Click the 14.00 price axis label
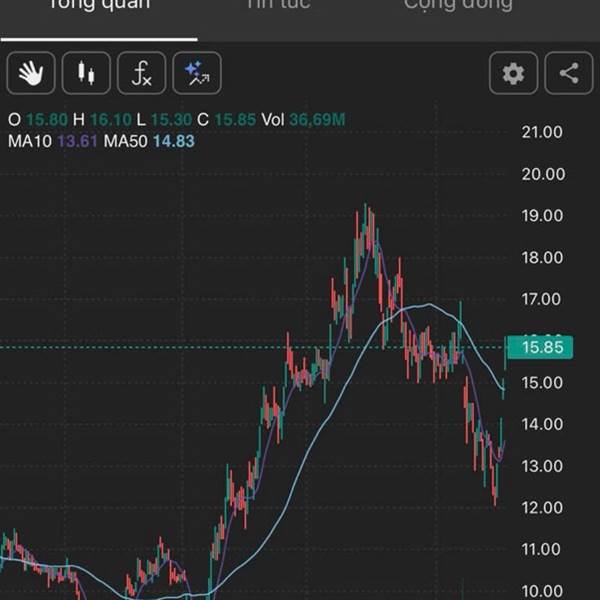The height and width of the screenshot is (600, 600). pyautogui.click(x=542, y=424)
